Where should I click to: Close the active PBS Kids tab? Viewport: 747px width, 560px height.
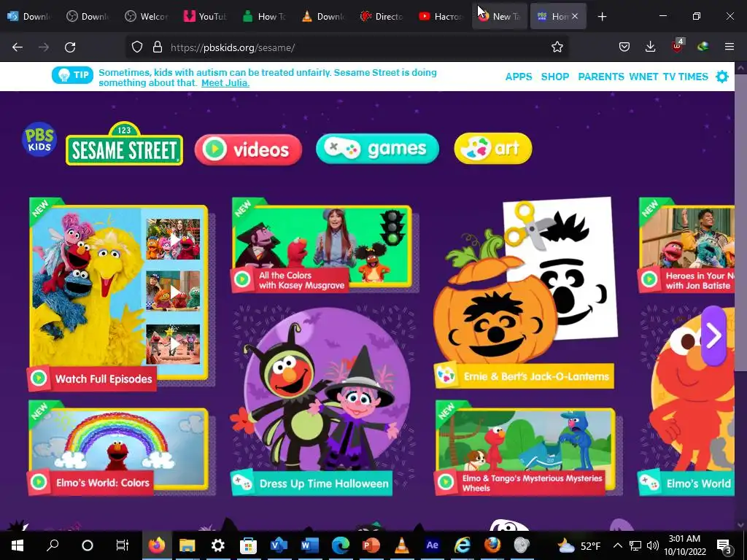point(575,17)
